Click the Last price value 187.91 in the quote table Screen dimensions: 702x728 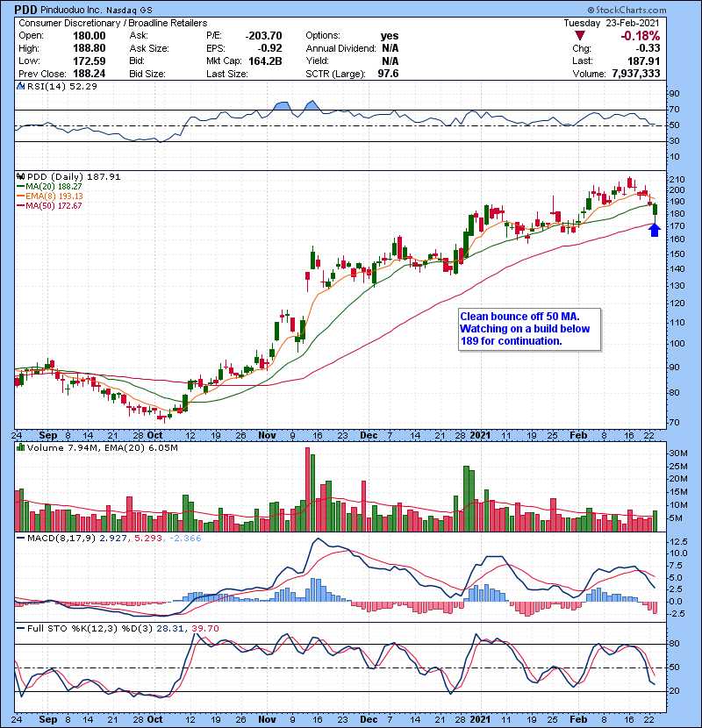click(643, 61)
